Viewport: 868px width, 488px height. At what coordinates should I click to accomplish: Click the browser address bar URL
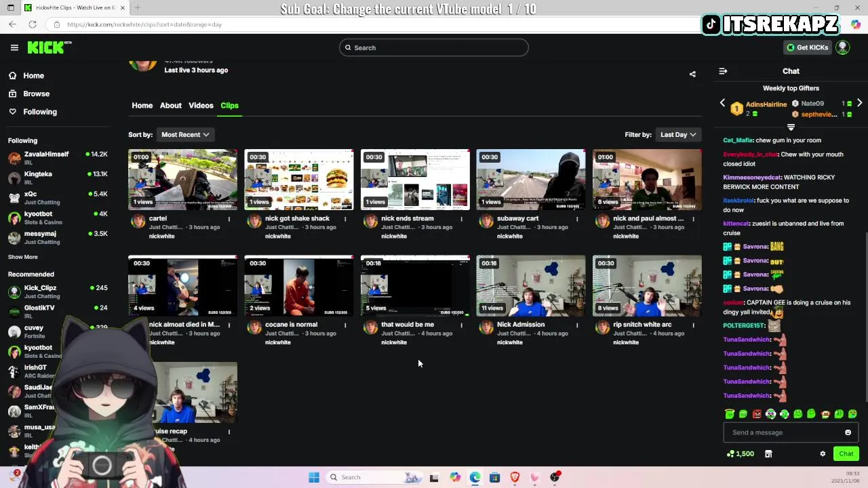[144, 24]
